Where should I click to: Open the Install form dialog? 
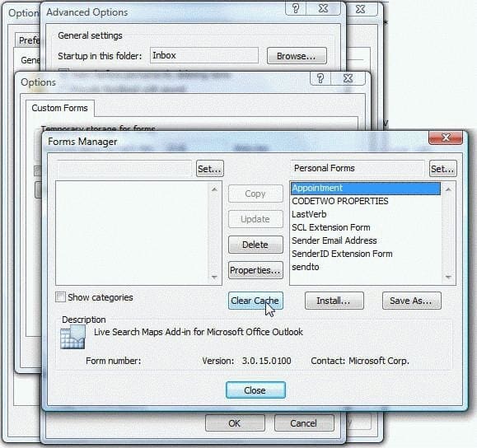[x=334, y=301]
